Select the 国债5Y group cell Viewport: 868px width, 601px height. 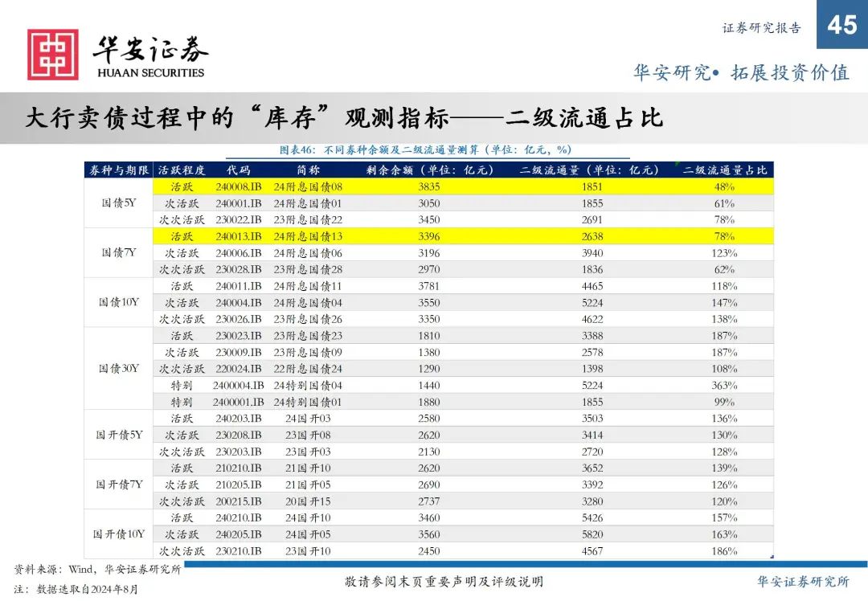point(118,203)
